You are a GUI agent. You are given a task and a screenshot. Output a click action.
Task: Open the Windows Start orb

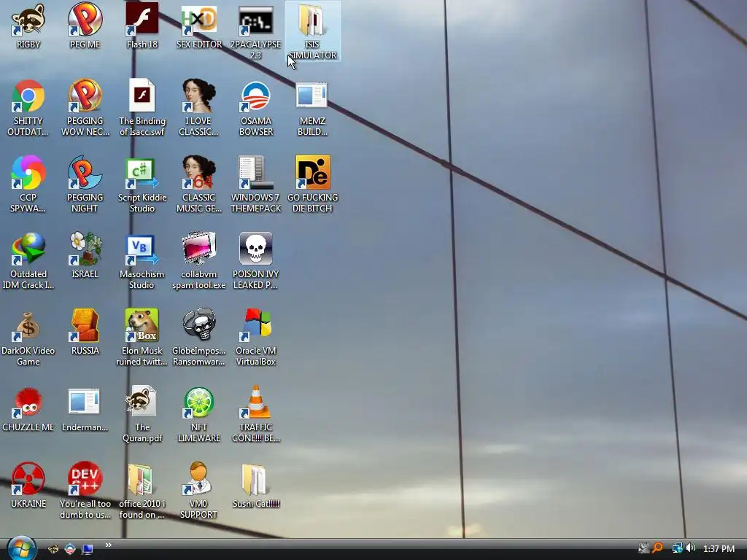pyautogui.click(x=21, y=548)
